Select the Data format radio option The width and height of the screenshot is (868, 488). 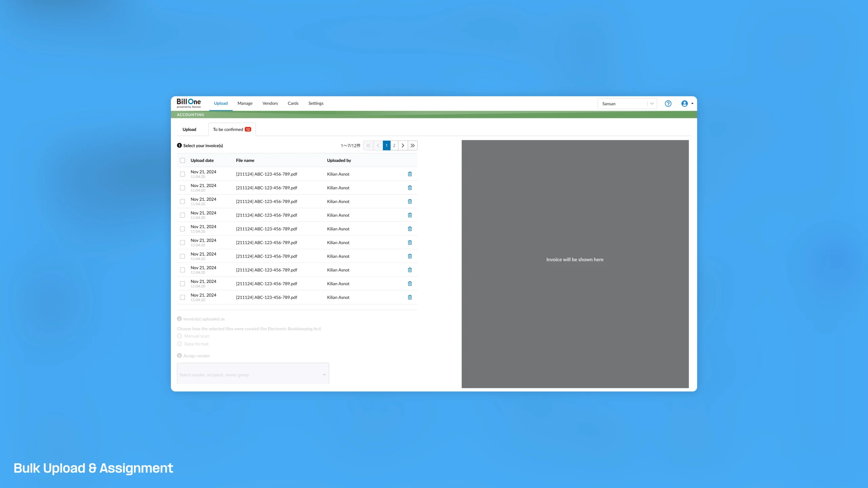click(179, 344)
